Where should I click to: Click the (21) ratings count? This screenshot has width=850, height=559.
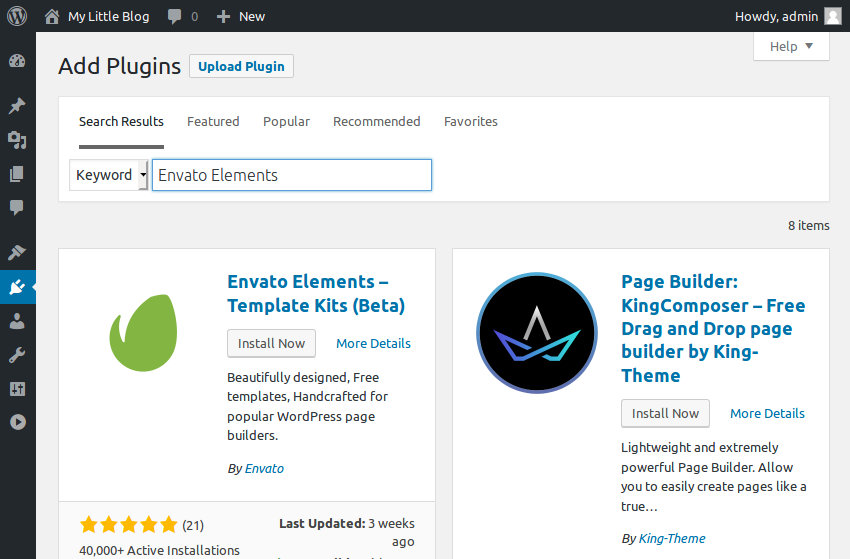(x=193, y=525)
